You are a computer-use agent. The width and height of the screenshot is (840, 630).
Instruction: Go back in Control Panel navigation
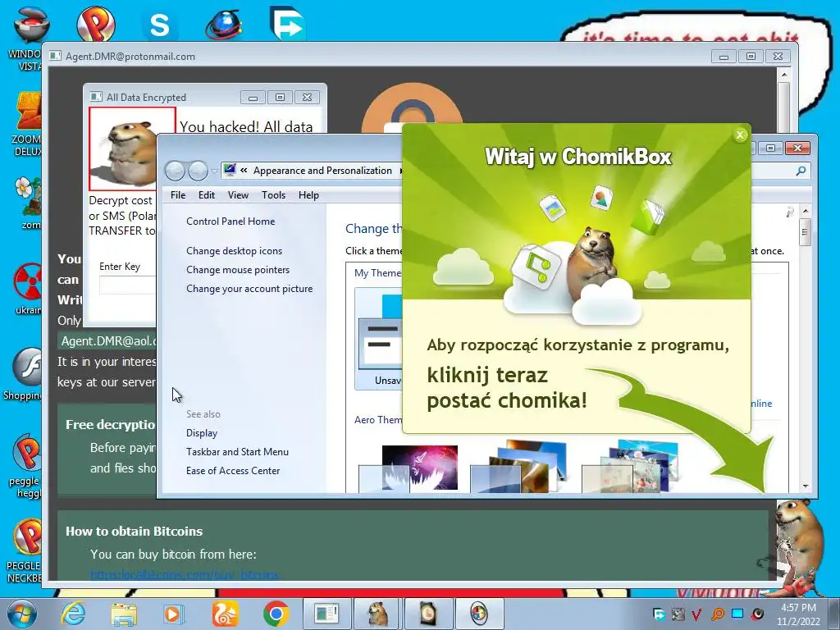click(175, 171)
